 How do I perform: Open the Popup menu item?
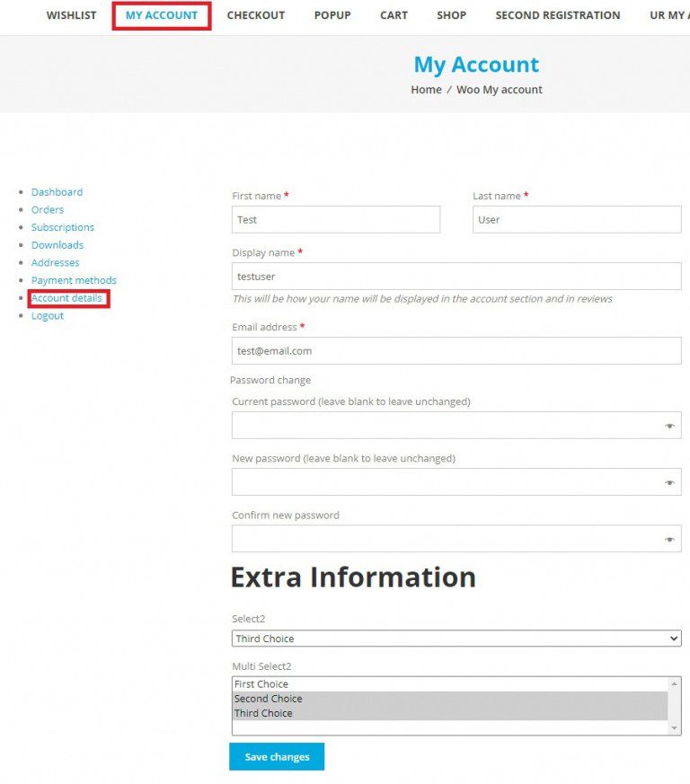point(332,15)
